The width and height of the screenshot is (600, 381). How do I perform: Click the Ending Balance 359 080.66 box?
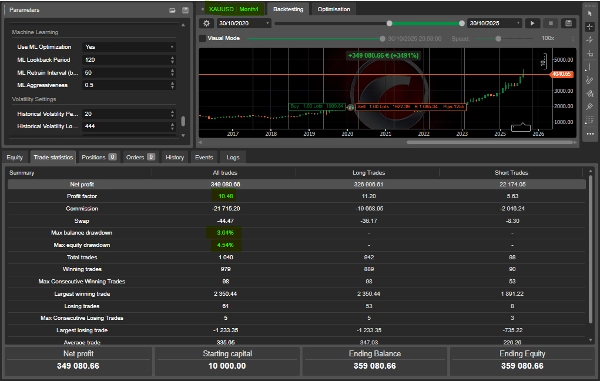coord(375,361)
